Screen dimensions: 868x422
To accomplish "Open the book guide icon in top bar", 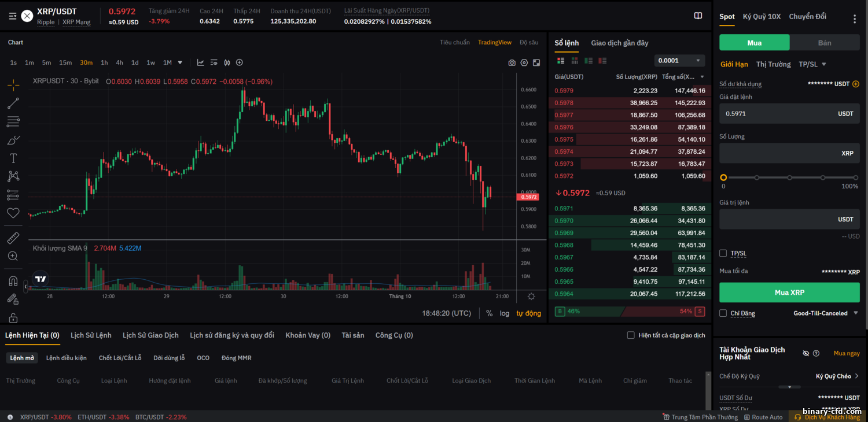I will (698, 16).
